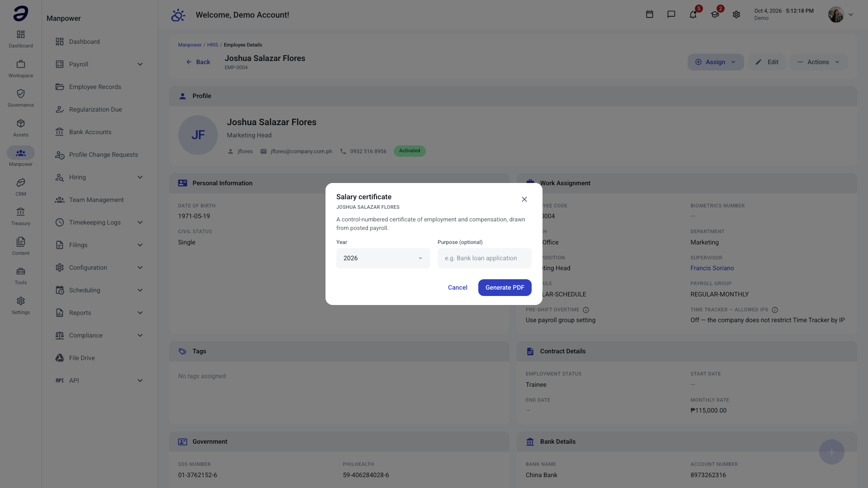
Task: Click the Purpose optional input field
Action: tap(485, 258)
